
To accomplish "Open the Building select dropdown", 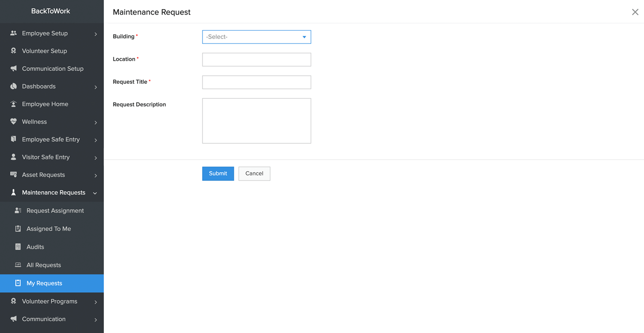I will (256, 37).
